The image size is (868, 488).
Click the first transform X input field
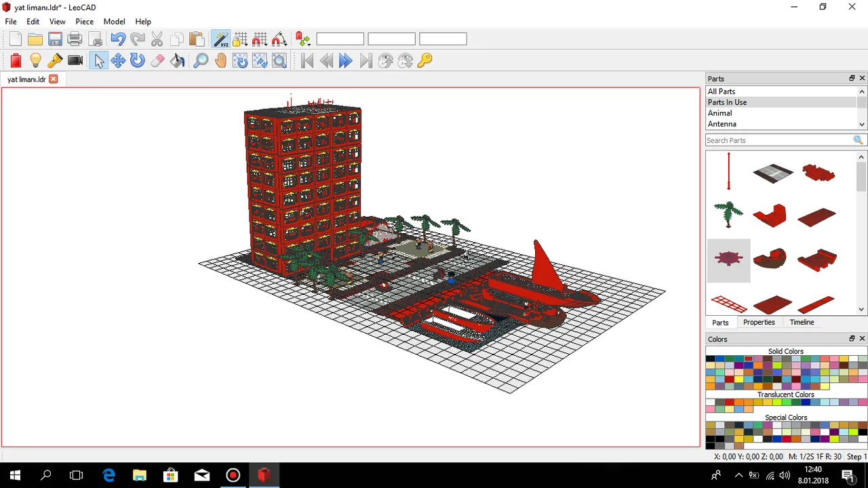tap(340, 39)
